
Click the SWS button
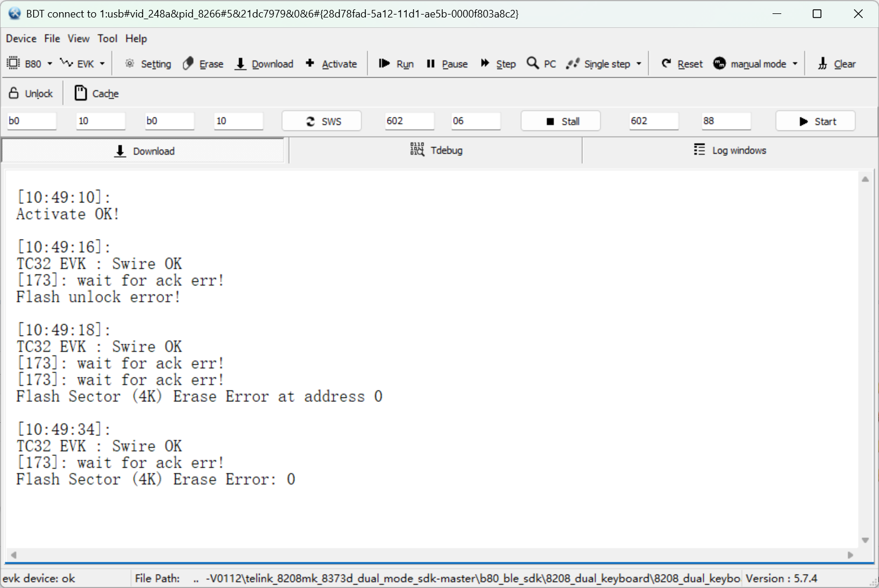(x=322, y=121)
